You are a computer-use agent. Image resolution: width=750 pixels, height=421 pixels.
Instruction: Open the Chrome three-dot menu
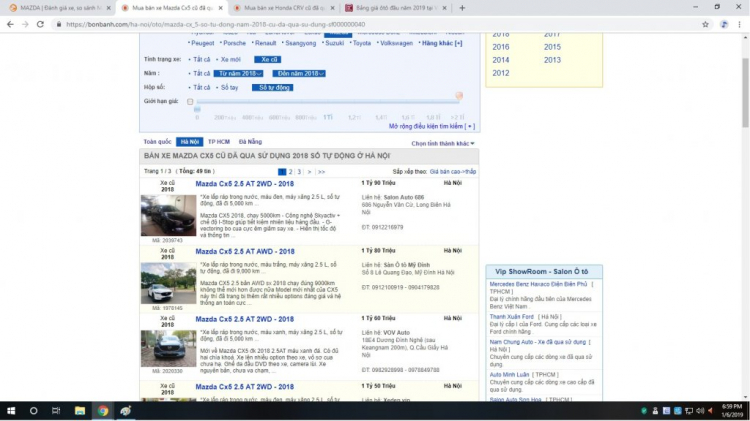(x=739, y=24)
